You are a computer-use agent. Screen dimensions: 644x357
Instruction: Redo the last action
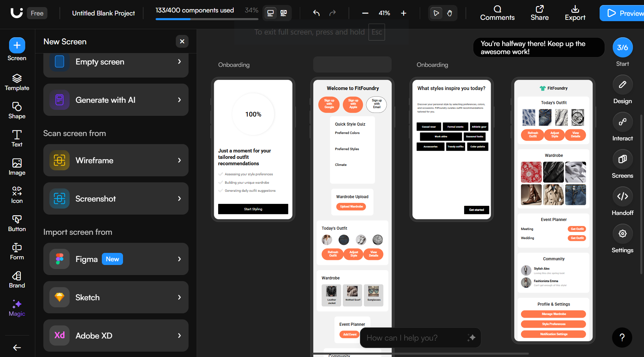(x=332, y=13)
